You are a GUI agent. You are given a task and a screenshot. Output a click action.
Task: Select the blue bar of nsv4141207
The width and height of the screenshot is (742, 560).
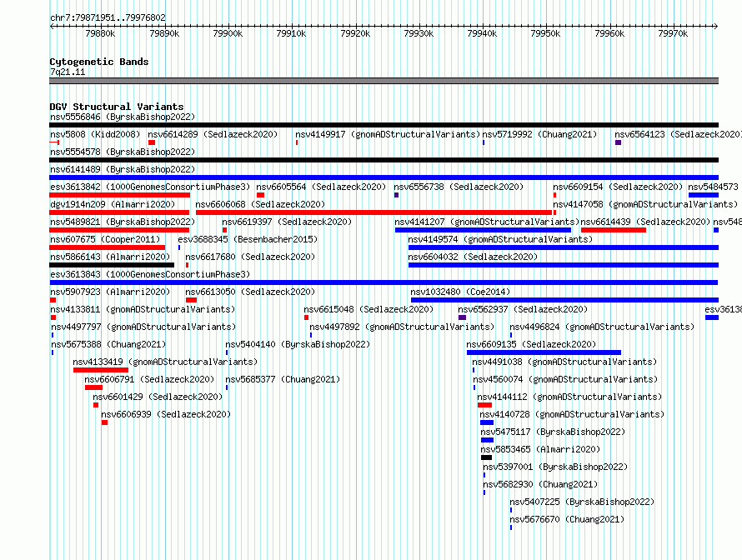pos(484,230)
